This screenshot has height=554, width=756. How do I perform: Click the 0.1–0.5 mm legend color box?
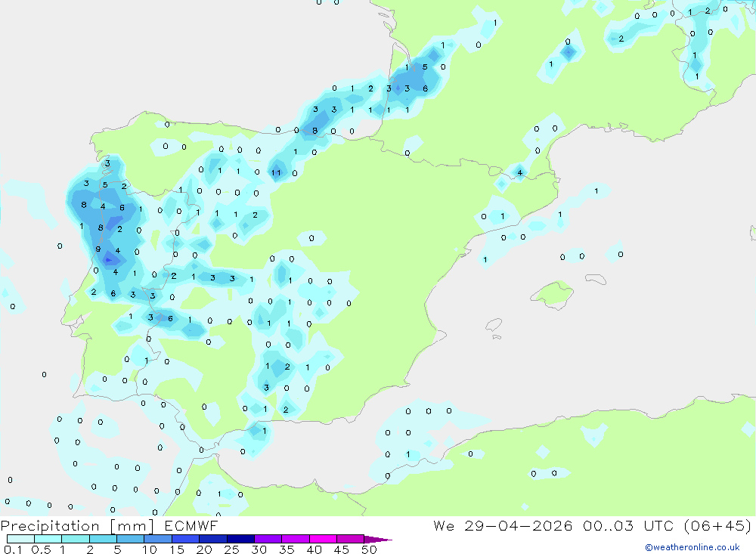[x=20, y=539]
